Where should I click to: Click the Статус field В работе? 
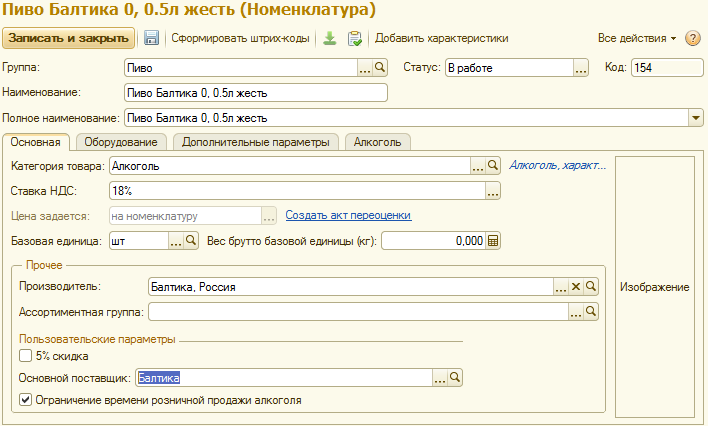click(509, 68)
